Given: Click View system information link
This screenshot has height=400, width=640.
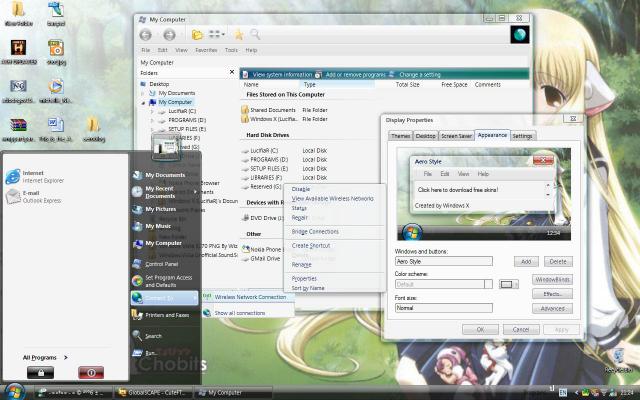Looking at the screenshot, I should tap(282, 75).
